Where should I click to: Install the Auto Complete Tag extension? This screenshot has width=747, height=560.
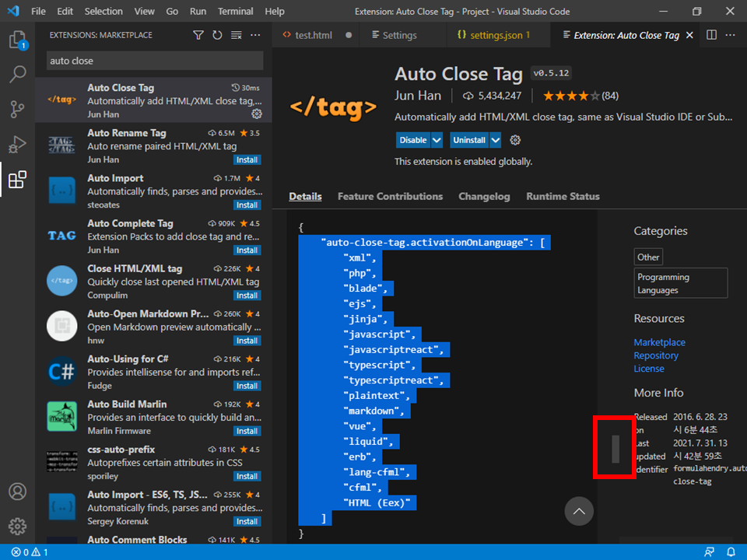point(247,250)
